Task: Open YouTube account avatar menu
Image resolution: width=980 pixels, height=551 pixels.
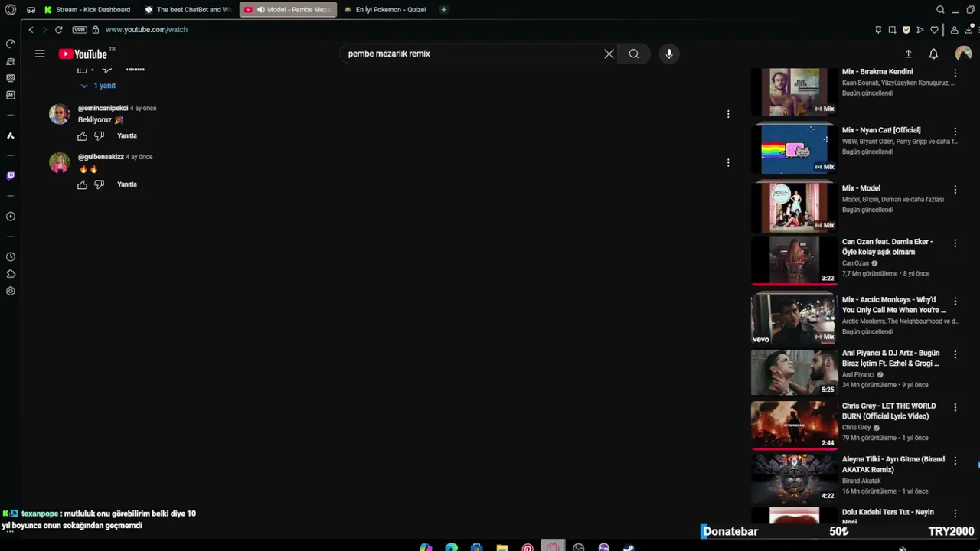Action: 963,54
